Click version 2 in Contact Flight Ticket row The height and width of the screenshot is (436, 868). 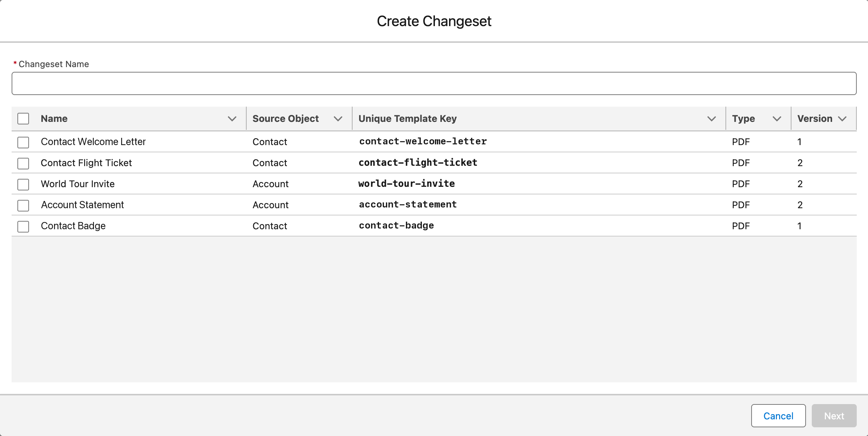click(800, 163)
